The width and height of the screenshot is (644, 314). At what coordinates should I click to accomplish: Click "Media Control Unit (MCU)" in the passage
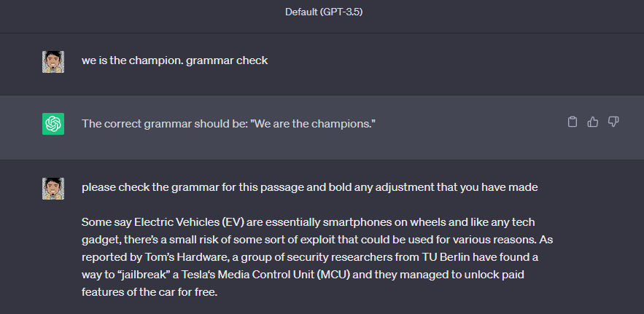coord(284,275)
